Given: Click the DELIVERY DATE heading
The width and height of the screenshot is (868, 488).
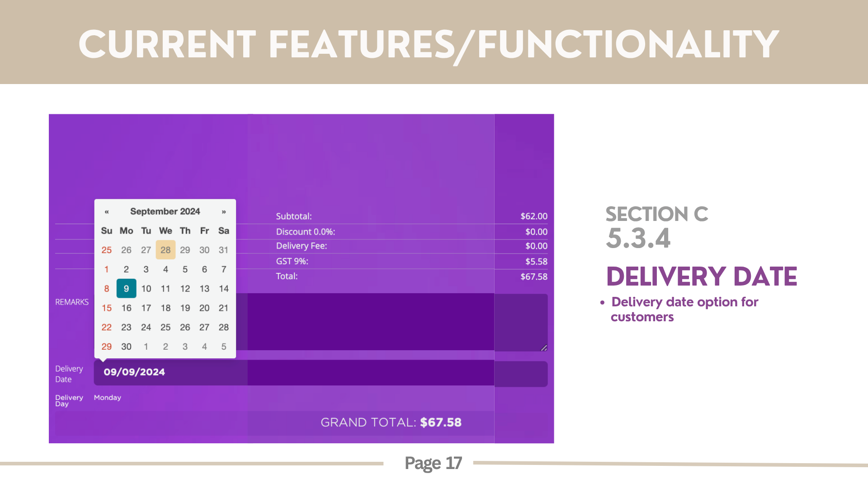Looking at the screenshot, I should pos(702,277).
